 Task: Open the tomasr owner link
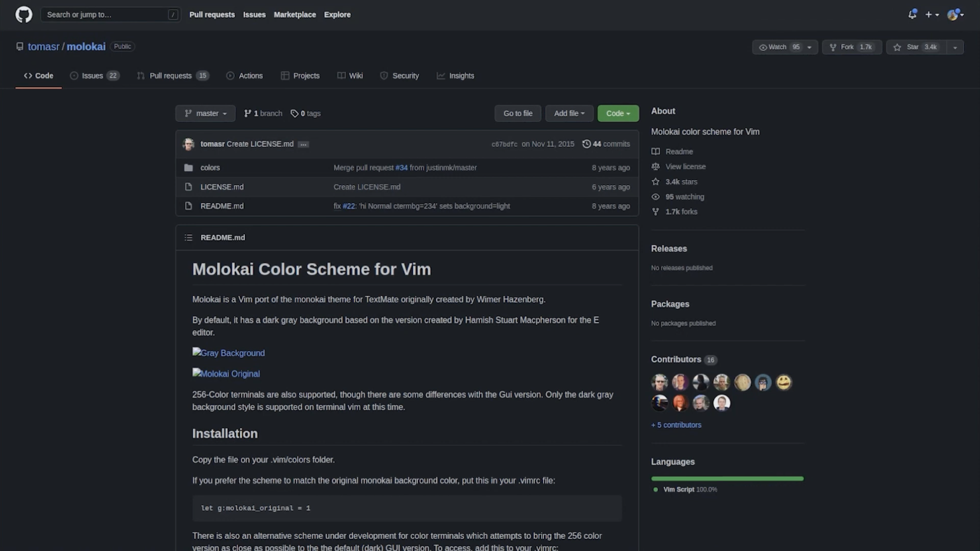coord(43,46)
